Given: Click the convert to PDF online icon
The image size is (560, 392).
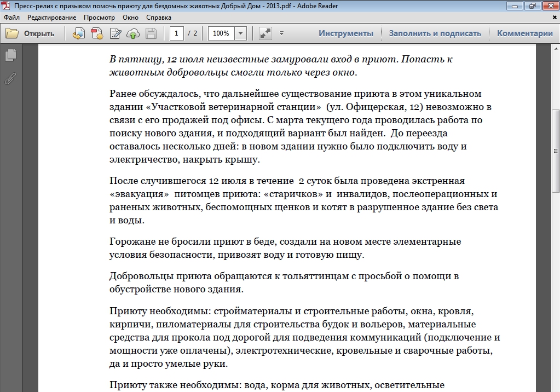Looking at the screenshot, I should click(79, 33).
